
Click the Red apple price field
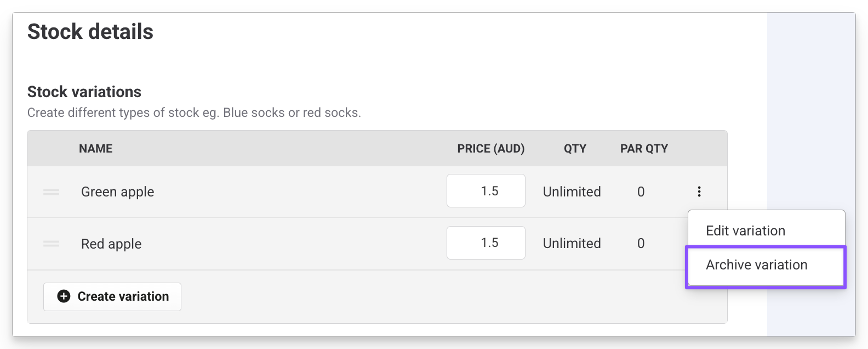point(486,243)
